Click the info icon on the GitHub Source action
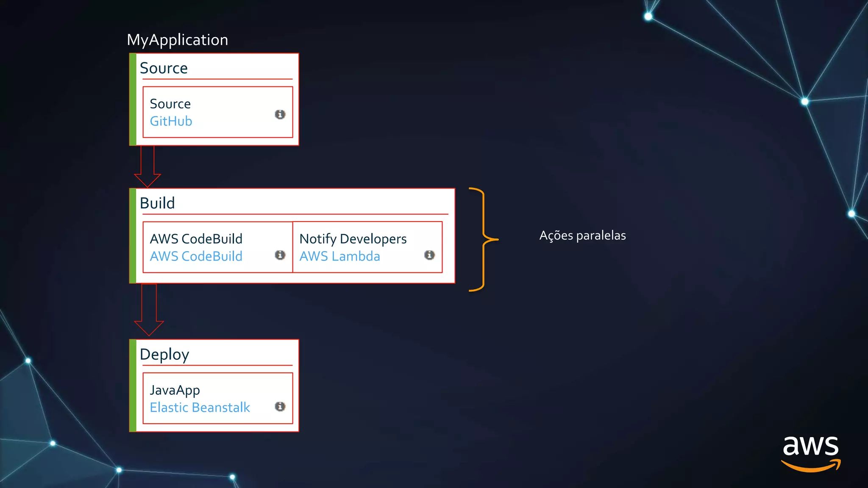Image resolution: width=868 pixels, height=488 pixels. point(280,114)
